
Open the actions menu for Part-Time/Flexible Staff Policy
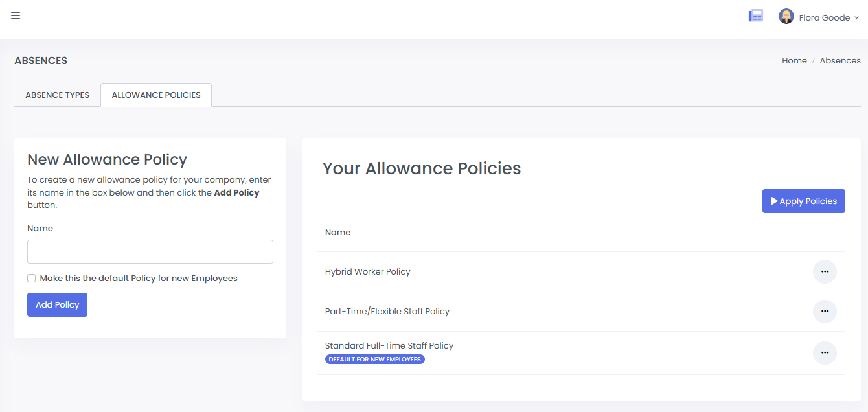825,311
